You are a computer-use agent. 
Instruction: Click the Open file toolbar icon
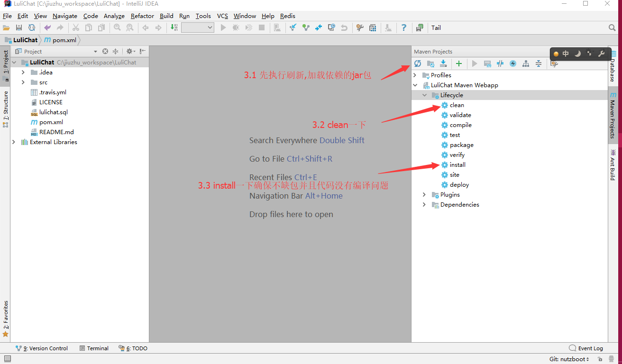(x=6, y=28)
